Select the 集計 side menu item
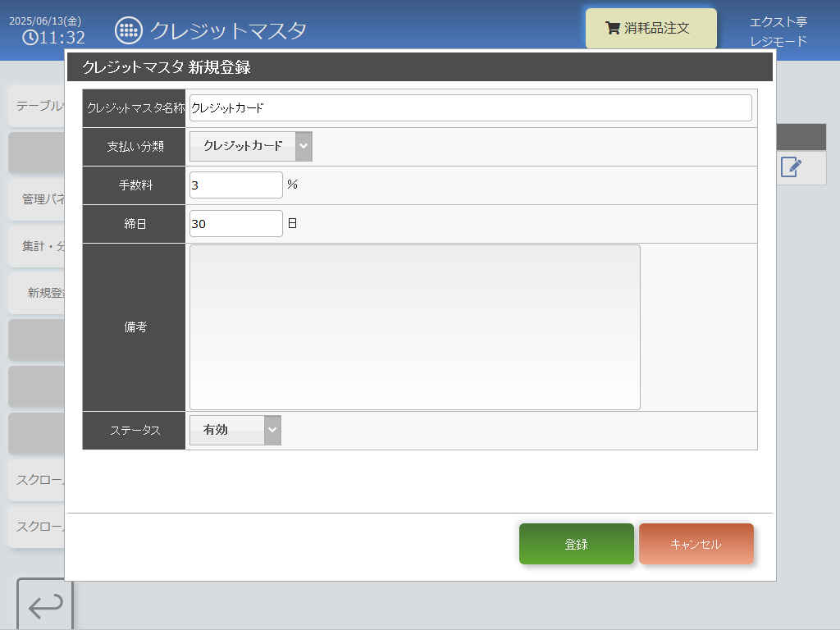 pos(37,246)
